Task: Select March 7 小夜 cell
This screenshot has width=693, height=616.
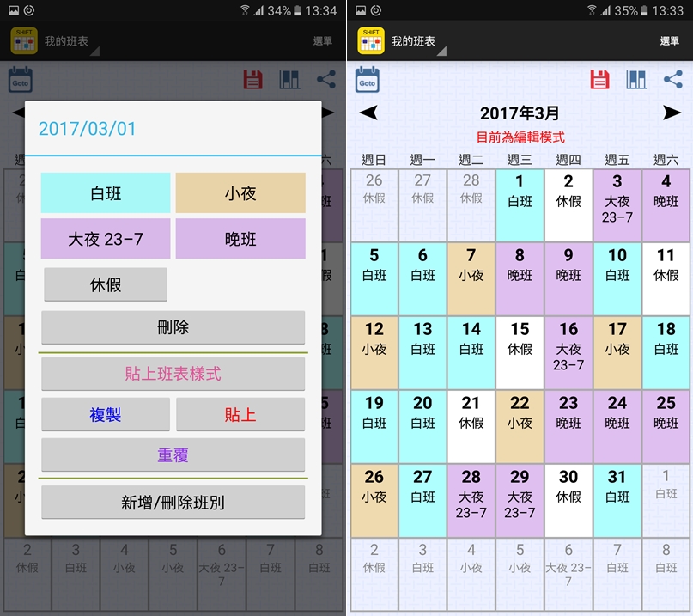Action: 471,279
